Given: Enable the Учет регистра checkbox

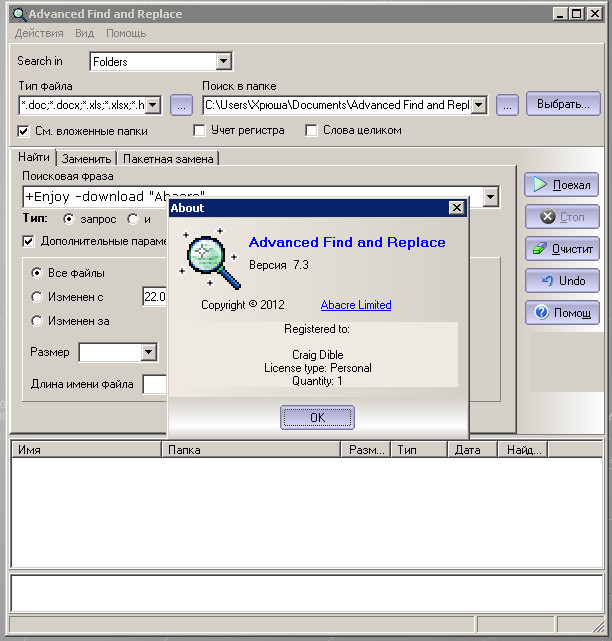Looking at the screenshot, I should (200, 130).
